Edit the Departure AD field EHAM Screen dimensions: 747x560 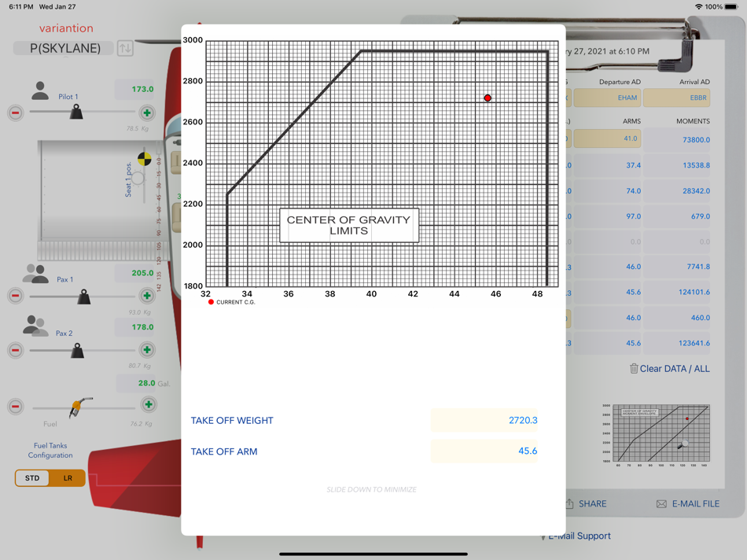coord(607,98)
